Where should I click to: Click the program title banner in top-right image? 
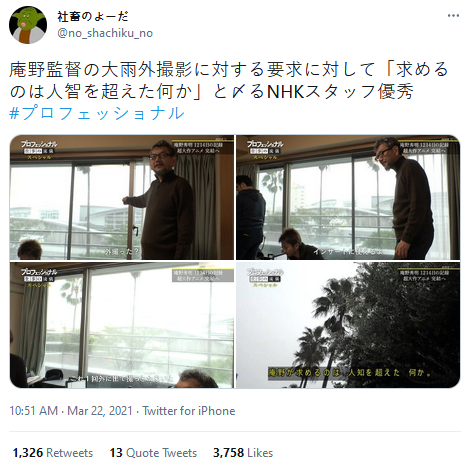424,148
